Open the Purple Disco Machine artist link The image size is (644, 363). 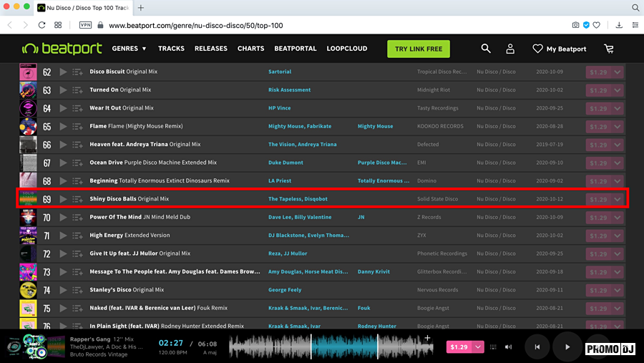pyautogui.click(x=382, y=163)
